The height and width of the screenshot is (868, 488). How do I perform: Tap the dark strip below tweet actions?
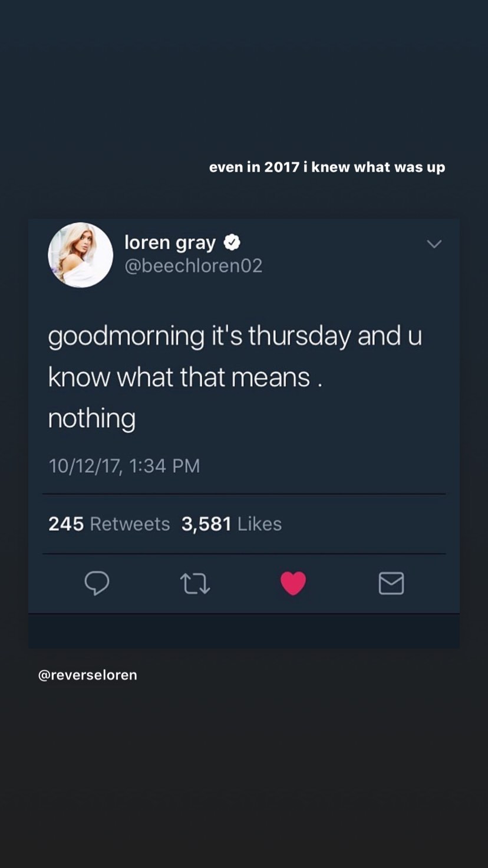tap(243, 632)
